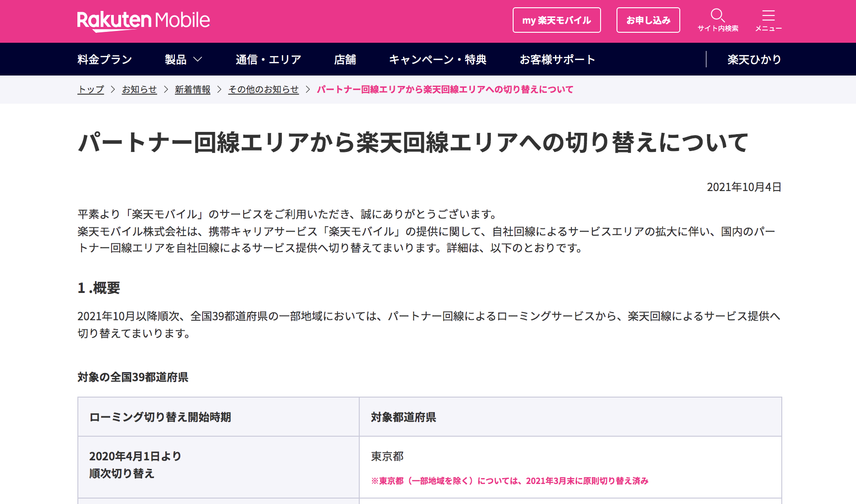Open 店舗 navigation item
The image size is (856, 504).
[345, 60]
